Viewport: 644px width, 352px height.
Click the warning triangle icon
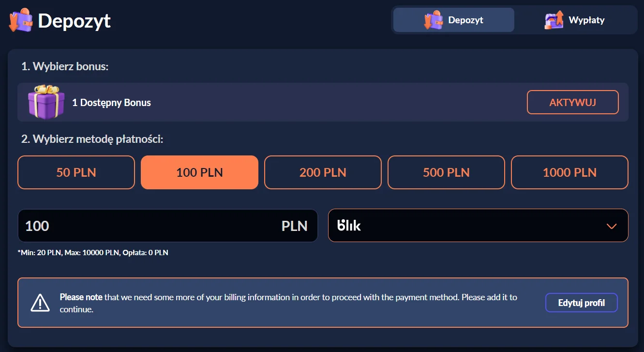41,302
